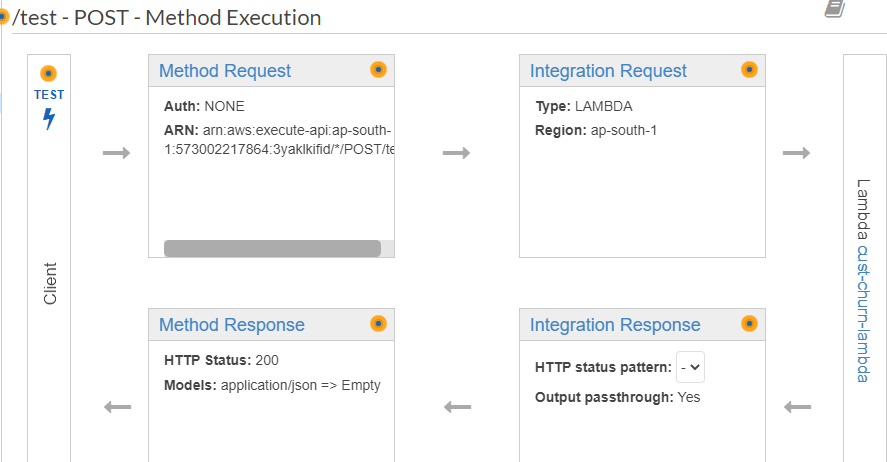
Task: Click the TEST label in Client panel
Action: 49,95
